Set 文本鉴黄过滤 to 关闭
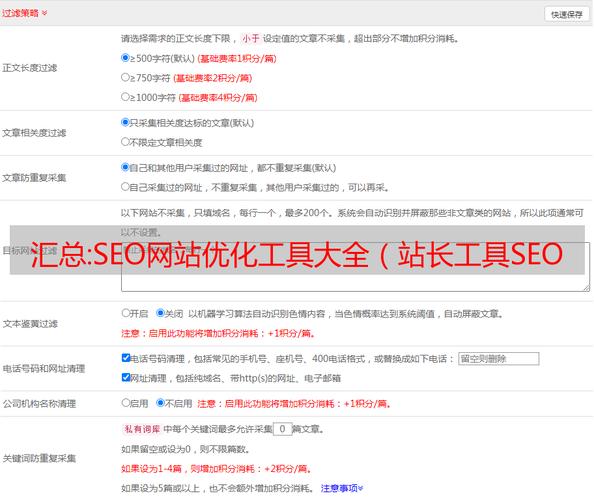 (x=160, y=313)
